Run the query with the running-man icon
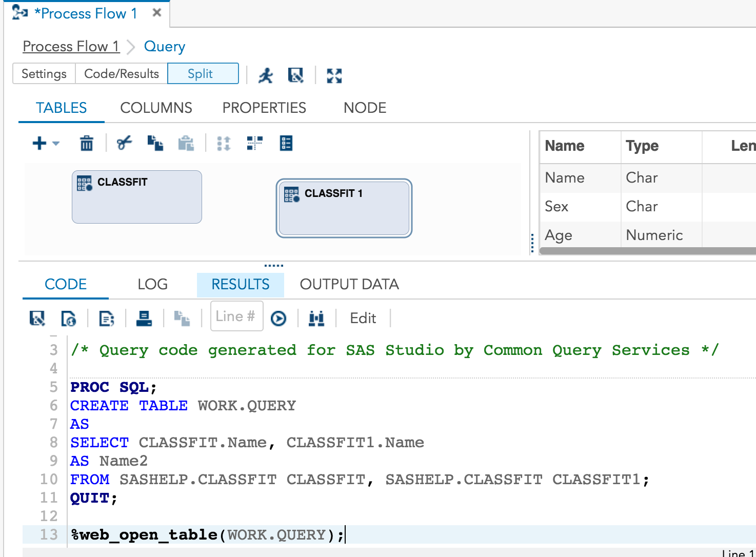The image size is (756, 557). pos(266,75)
